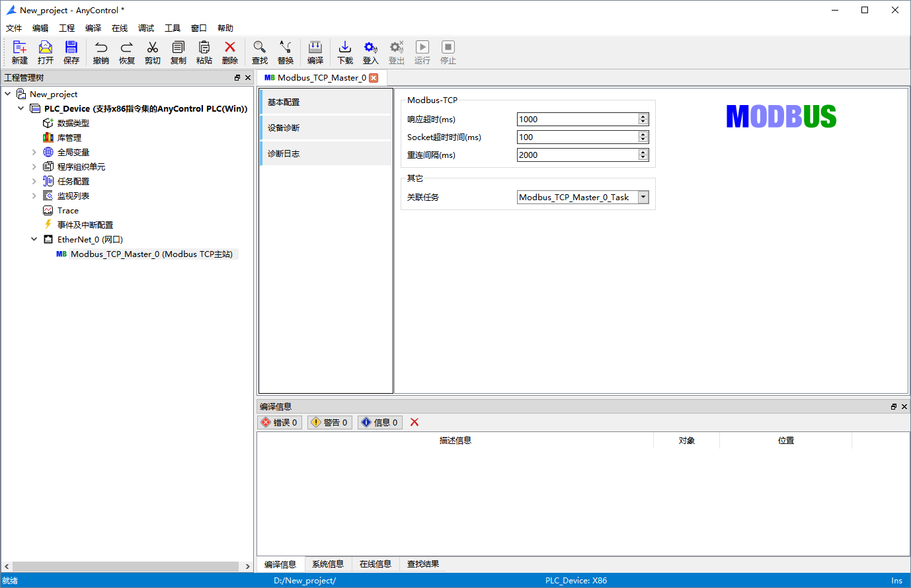The width and height of the screenshot is (911, 588).
Task: Open the 帮助 menu
Action: point(225,28)
